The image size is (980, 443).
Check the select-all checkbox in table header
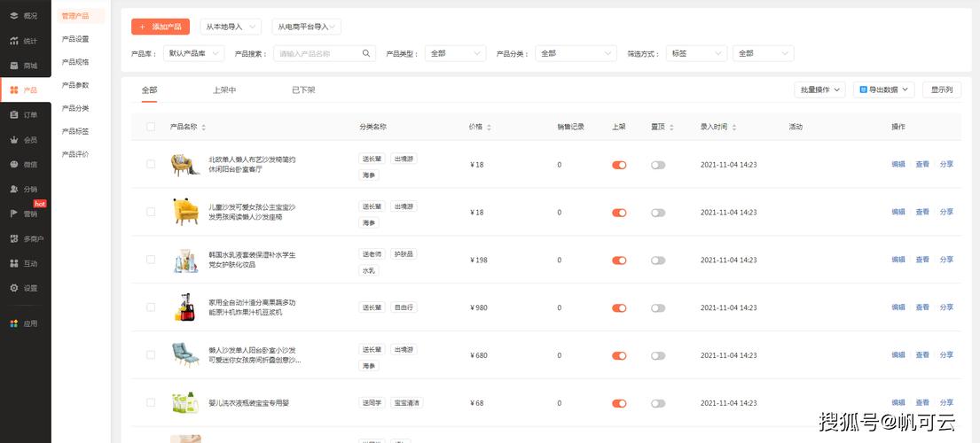tap(151, 127)
